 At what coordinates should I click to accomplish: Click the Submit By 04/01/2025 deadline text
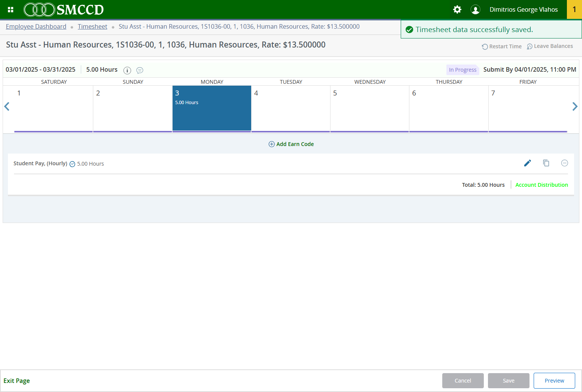[x=530, y=69]
